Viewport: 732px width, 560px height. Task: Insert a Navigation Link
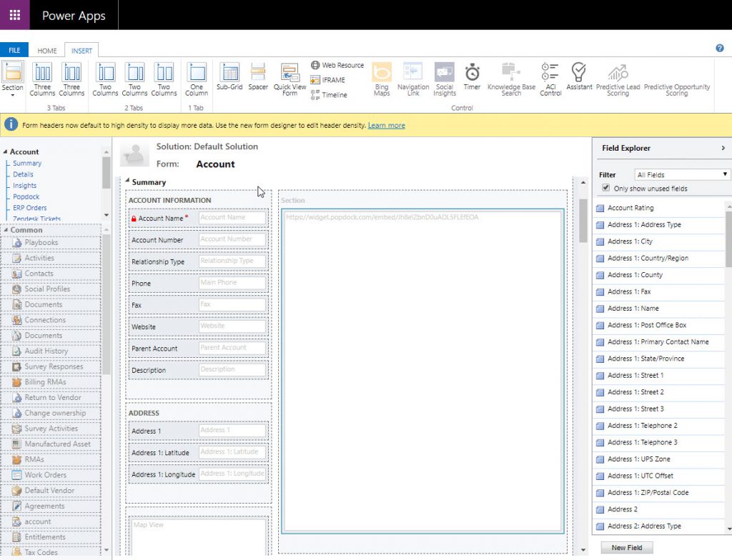pyautogui.click(x=413, y=79)
